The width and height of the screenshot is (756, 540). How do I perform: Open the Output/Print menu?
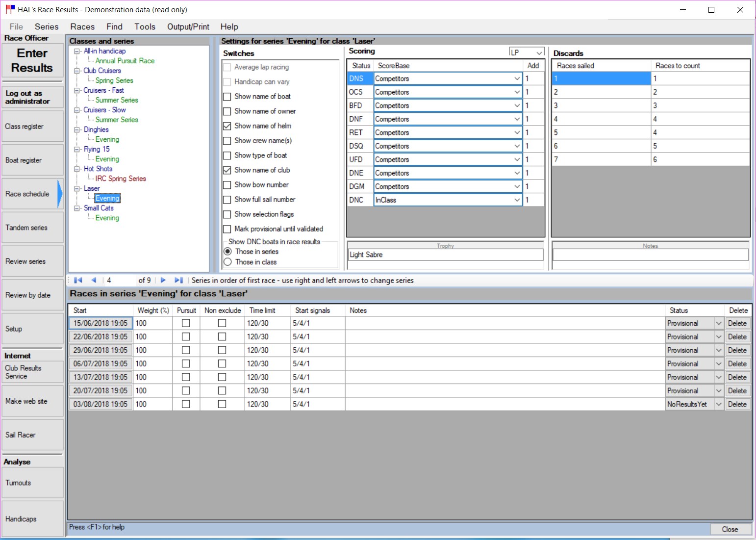pos(188,26)
